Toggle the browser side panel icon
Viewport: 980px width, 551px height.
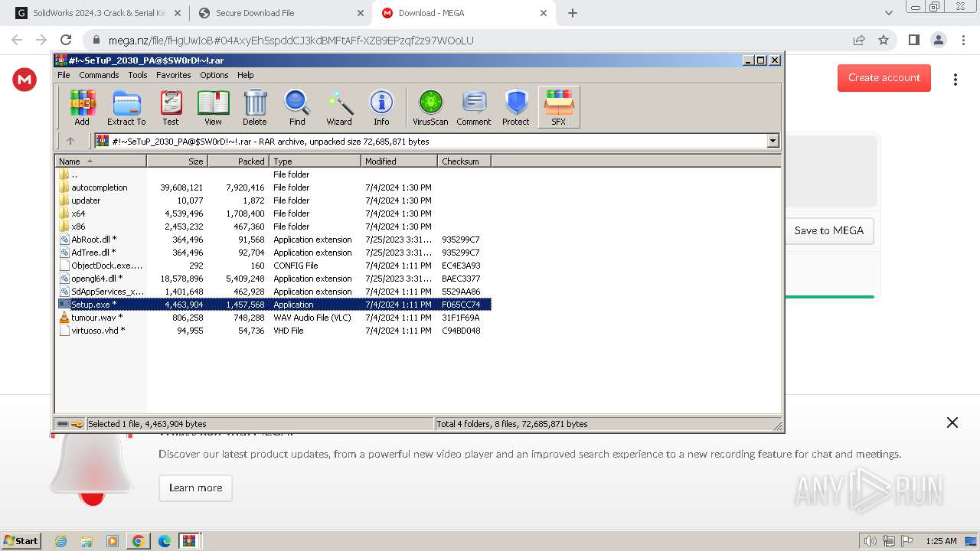pos(913,40)
